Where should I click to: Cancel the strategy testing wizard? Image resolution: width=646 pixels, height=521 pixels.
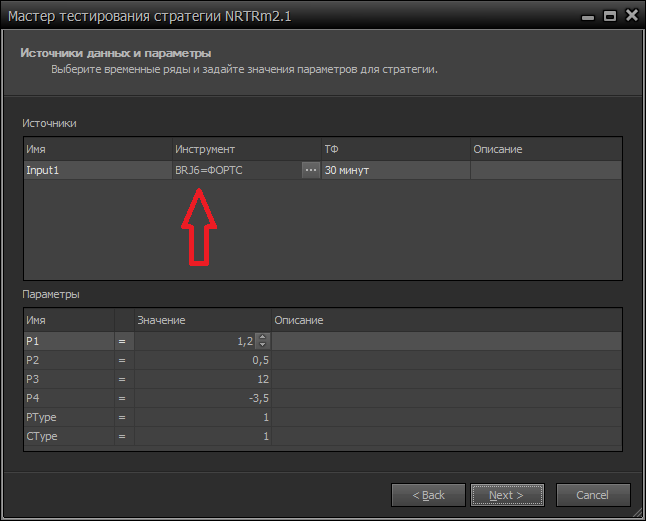pos(591,495)
